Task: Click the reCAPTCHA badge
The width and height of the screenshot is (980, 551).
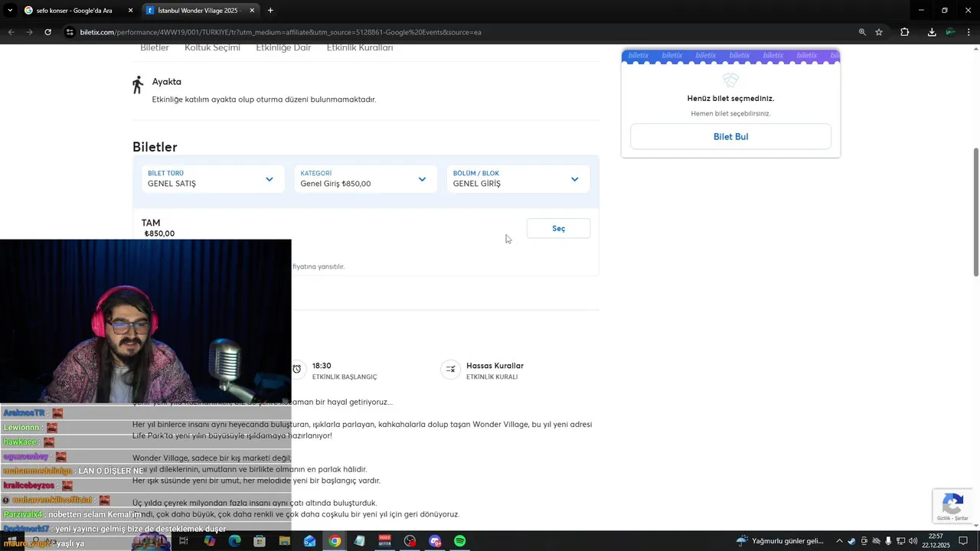Action: (x=952, y=507)
